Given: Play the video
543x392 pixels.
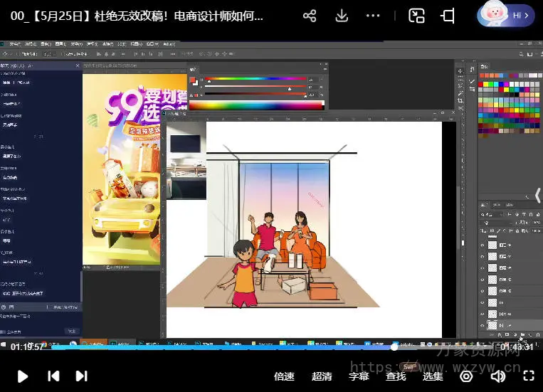Looking at the screenshot, I should [23, 376].
